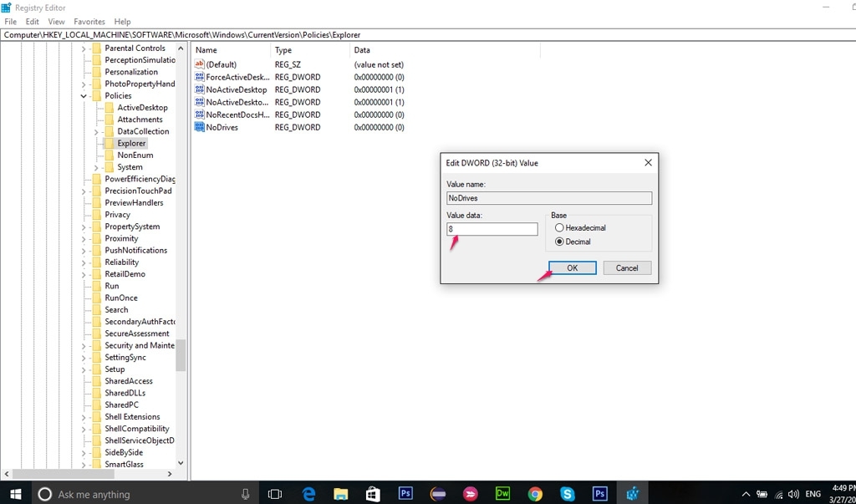The width and height of the screenshot is (856, 504).
Task: Select the Privacy key in tree
Action: 117,215
